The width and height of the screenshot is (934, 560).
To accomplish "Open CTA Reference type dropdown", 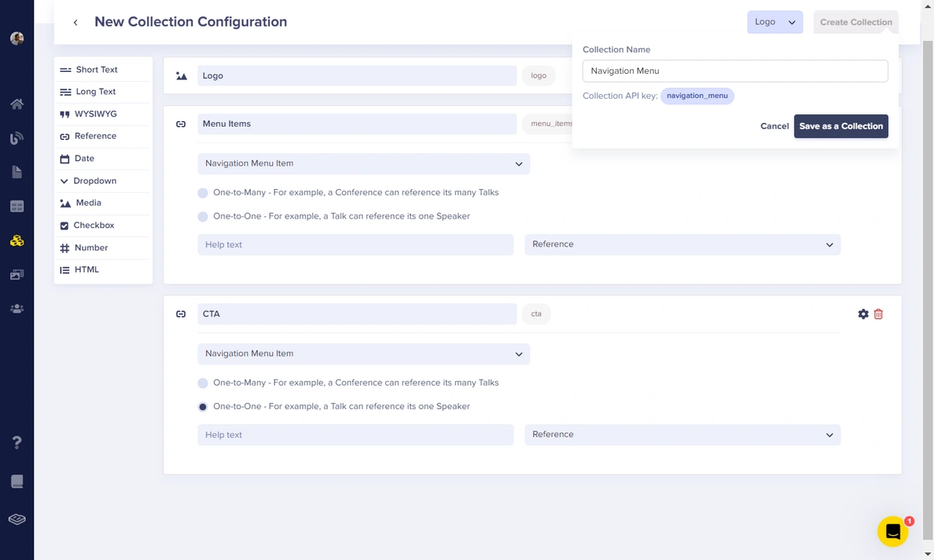I will 683,435.
